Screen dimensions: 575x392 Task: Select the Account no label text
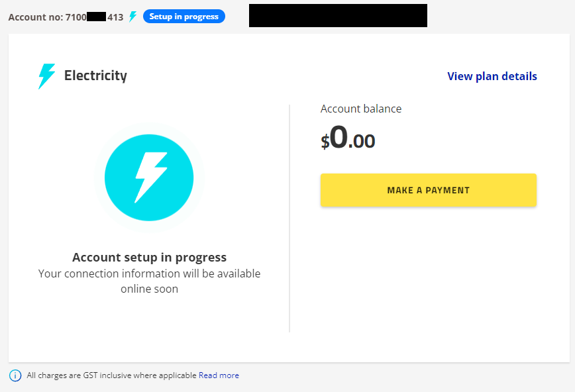(35, 17)
